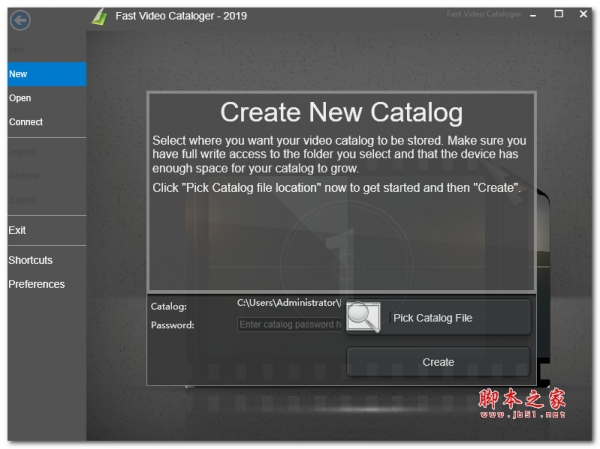Maximize the Fast Video Cataloger window
The image size is (600, 449).
point(559,14)
